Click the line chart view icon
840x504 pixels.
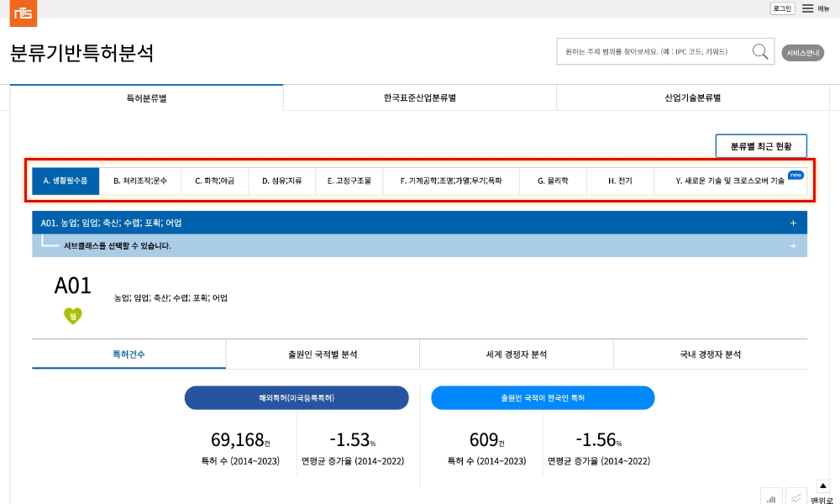796,496
